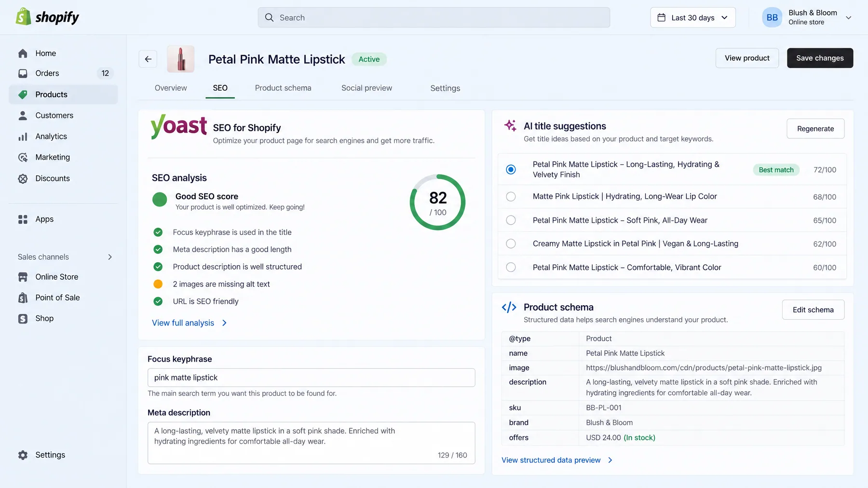Go back using the left arrow button
The height and width of the screenshot is (488, 868).
148,59
